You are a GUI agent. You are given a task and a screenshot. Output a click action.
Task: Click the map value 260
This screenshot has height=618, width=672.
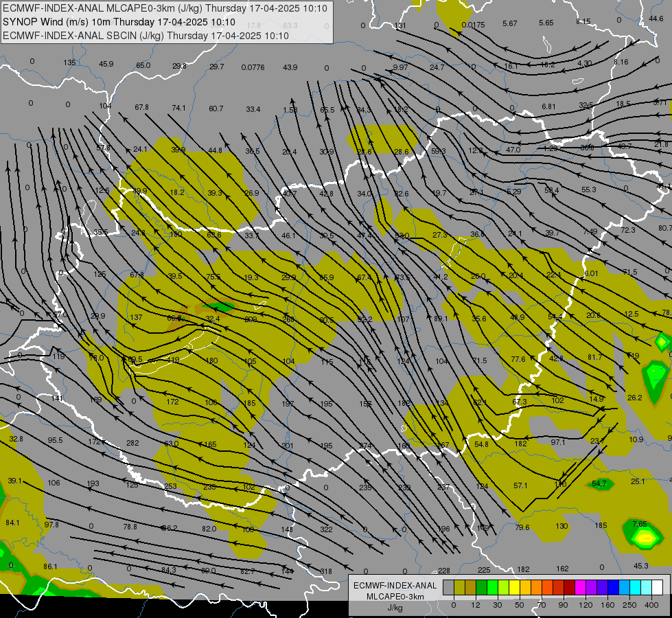click(x=288, y=319)
